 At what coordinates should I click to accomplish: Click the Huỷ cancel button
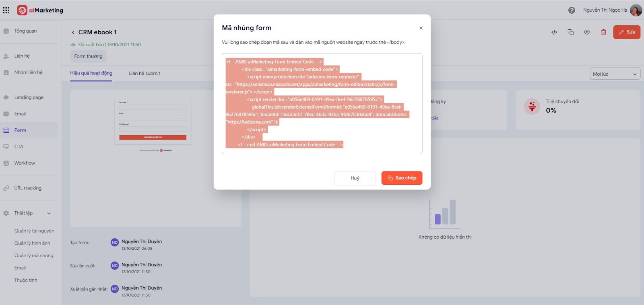(x=355, y=178)
